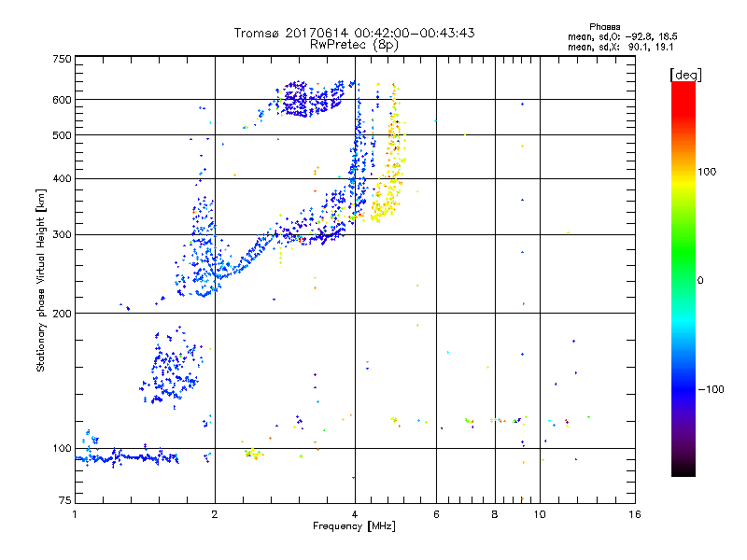This screenshot has height=560, width=747.
Task: Click the [deg] colorbar unit label
Action: click(x=685, y=75)
